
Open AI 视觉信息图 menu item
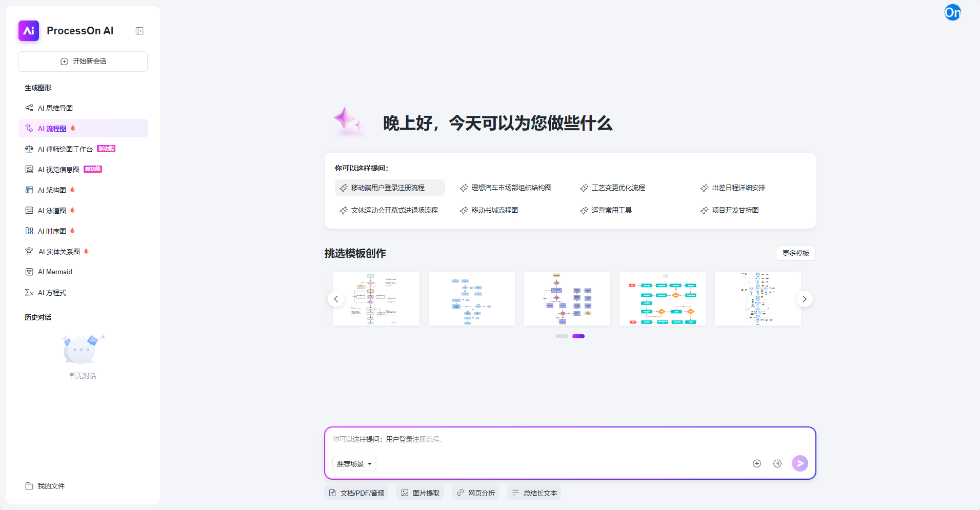click(83, 169)
